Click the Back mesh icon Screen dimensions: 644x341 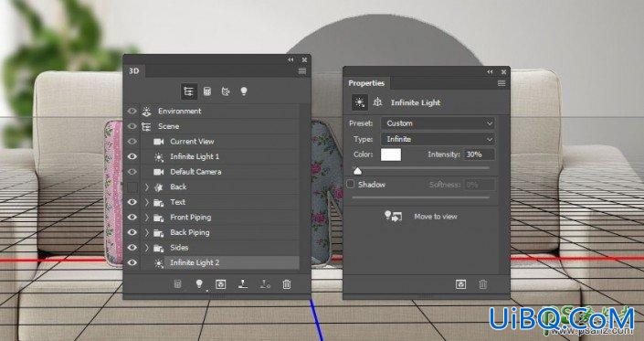[x=159, y=186]
